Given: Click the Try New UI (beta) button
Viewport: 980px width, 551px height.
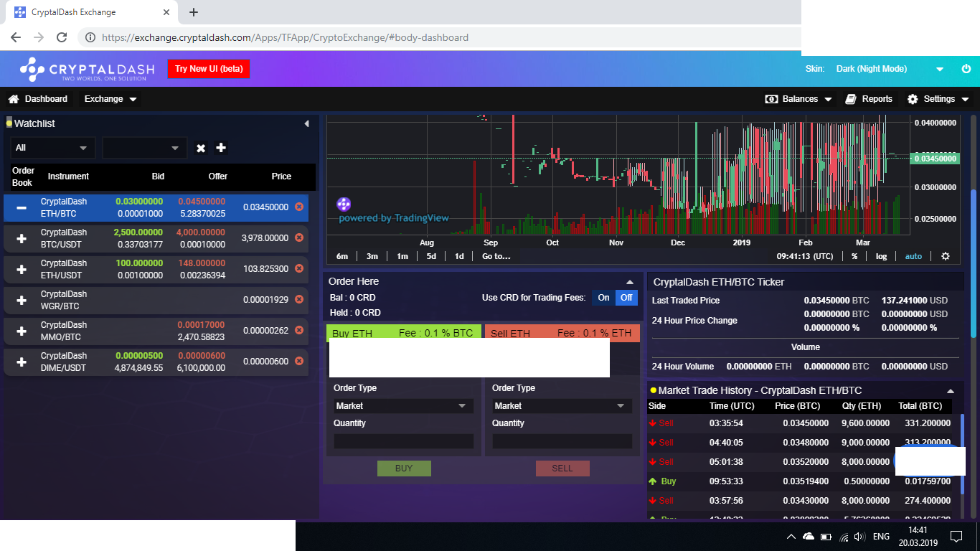Looking at the screenshot, I should pyautogui.click(x=209, y=69).
